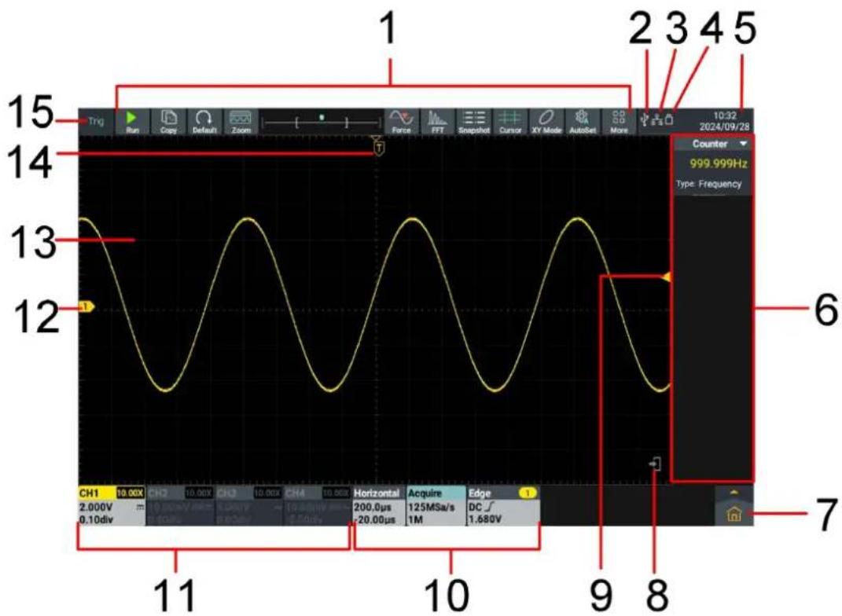The image size is (842, 616).
Task: Select the trigger level arrow marker
Action: [667, 277]
